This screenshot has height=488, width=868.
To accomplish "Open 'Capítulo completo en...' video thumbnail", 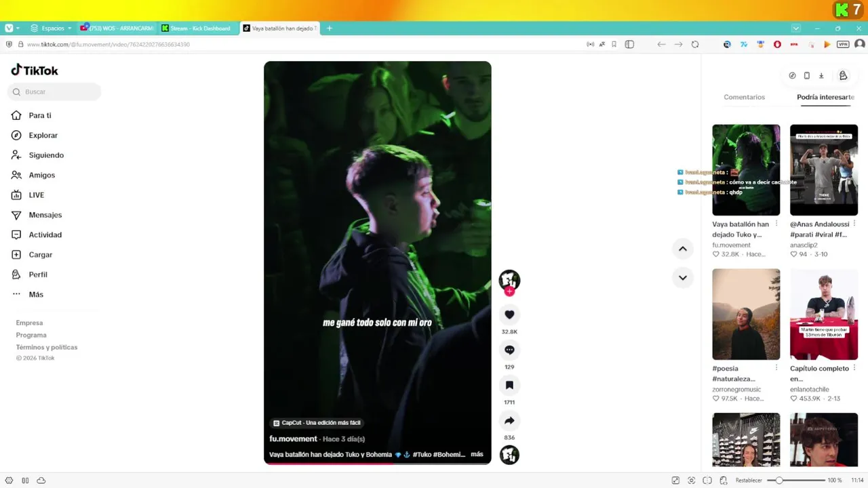I will tap(824, 314).
